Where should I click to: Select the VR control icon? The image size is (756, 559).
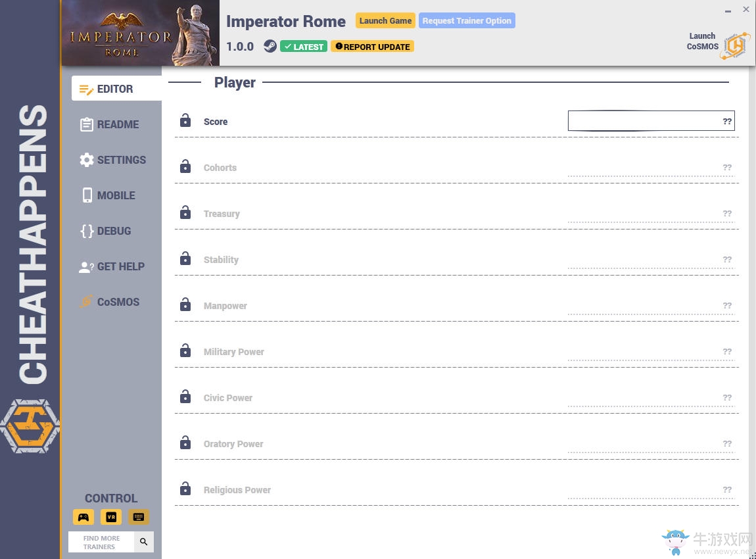(111, 517)
